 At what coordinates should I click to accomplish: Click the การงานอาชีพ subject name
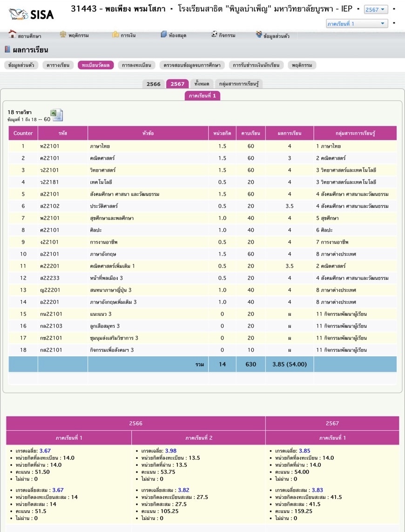pyautogui.click(x=104, y=242)
